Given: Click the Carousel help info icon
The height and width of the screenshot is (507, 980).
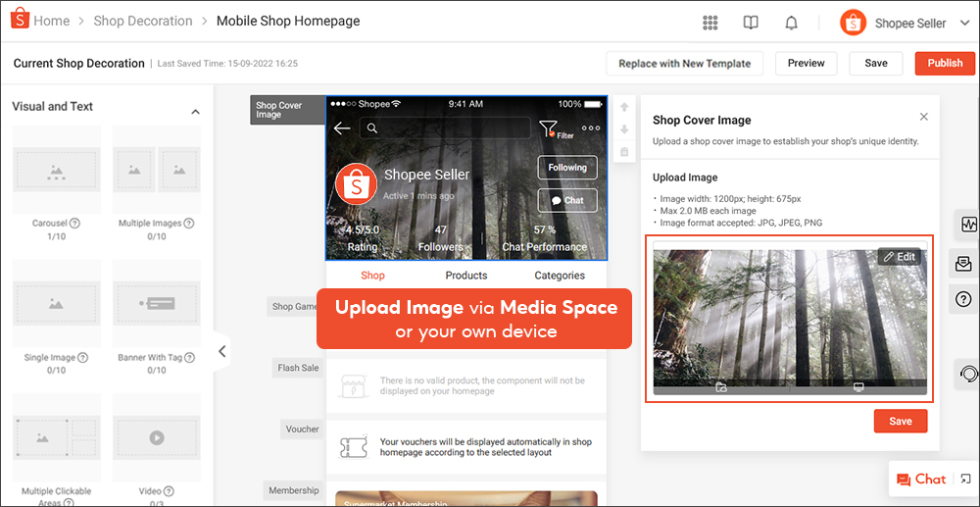Looking at the screenshot, I should pos(75,224).
